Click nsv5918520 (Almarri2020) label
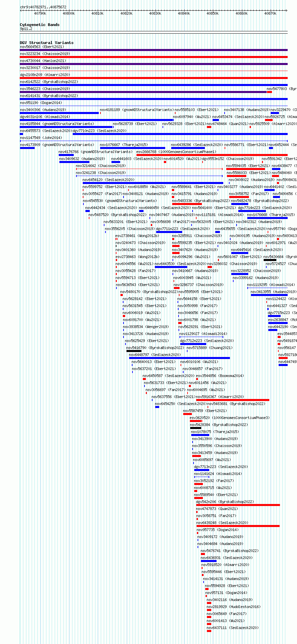 [225, 565]
